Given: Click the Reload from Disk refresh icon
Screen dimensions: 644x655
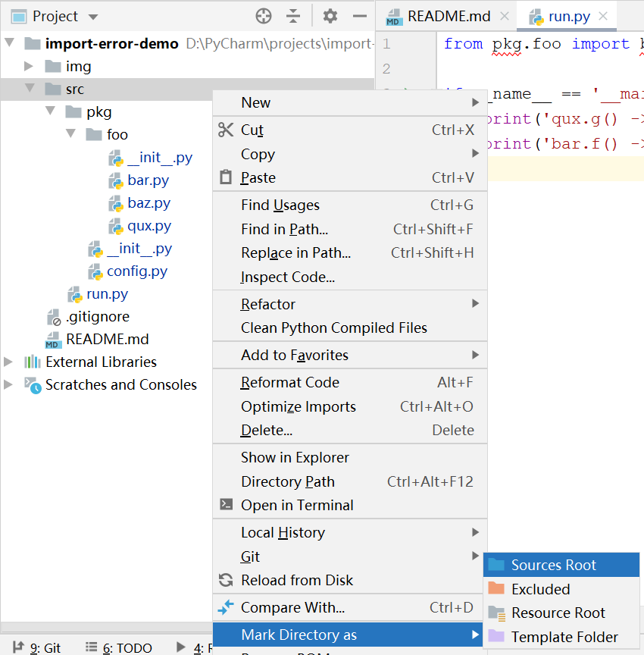Looking at the screenshot, I should pos(226,580).
